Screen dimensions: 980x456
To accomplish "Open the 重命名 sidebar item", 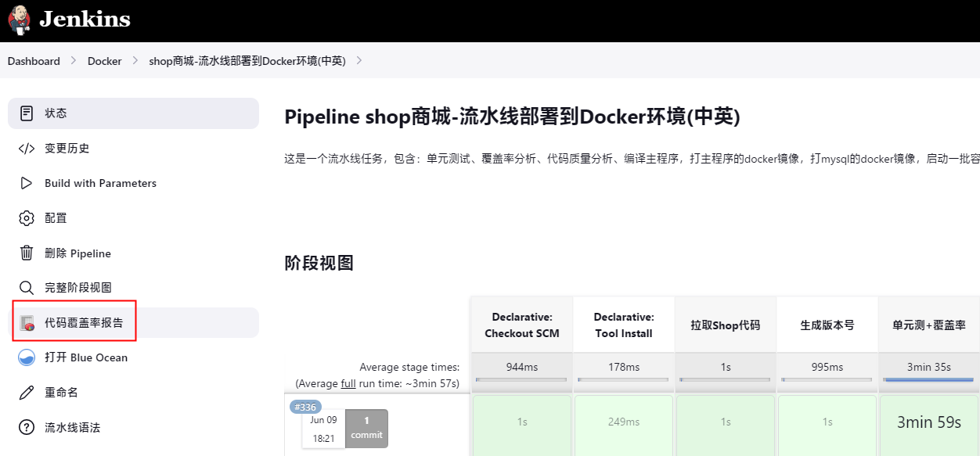I will pyautogui.click(x=133, y=393).
